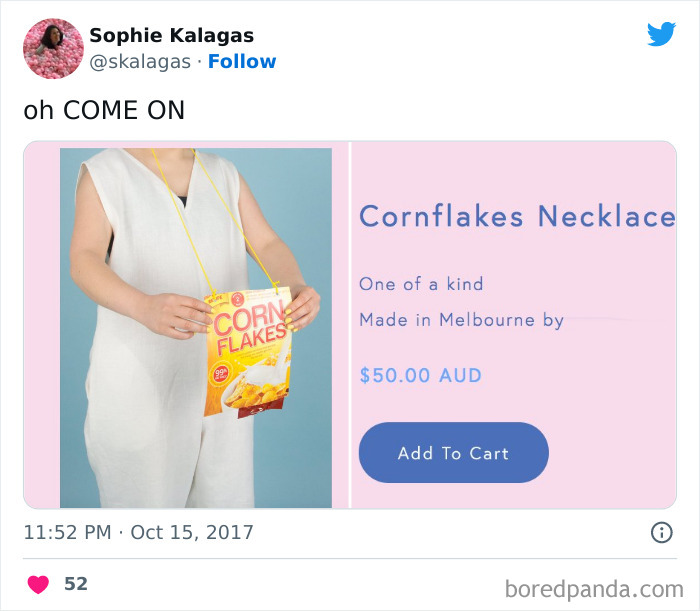Open the Sophie Kalagas display name
Image resolution: width=700 pixels, height=611 pixels.
pyautogui.click(x=171, y=35)
